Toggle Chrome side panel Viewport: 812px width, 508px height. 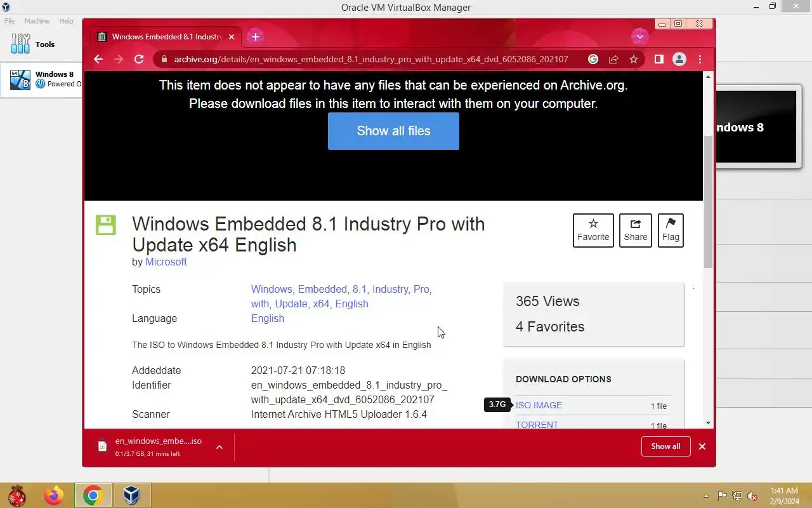point(659,59)
